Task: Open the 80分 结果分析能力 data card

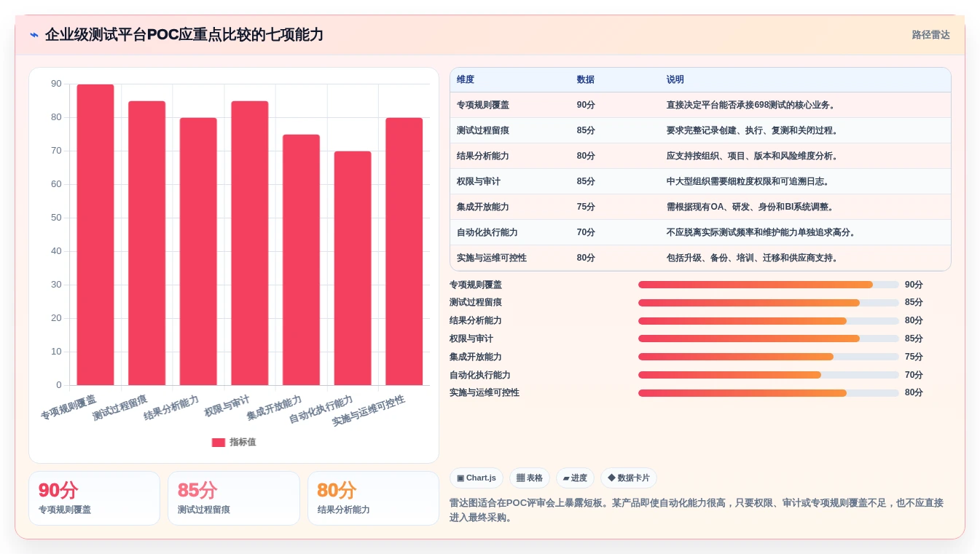Action: point(373,498)
